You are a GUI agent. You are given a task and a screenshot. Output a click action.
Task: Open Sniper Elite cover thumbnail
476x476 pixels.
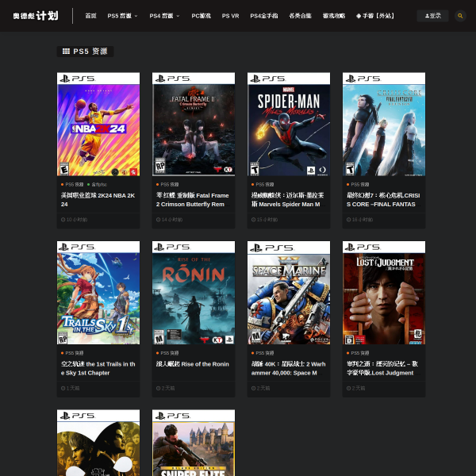pyautogui.click(x=194, y=443)
